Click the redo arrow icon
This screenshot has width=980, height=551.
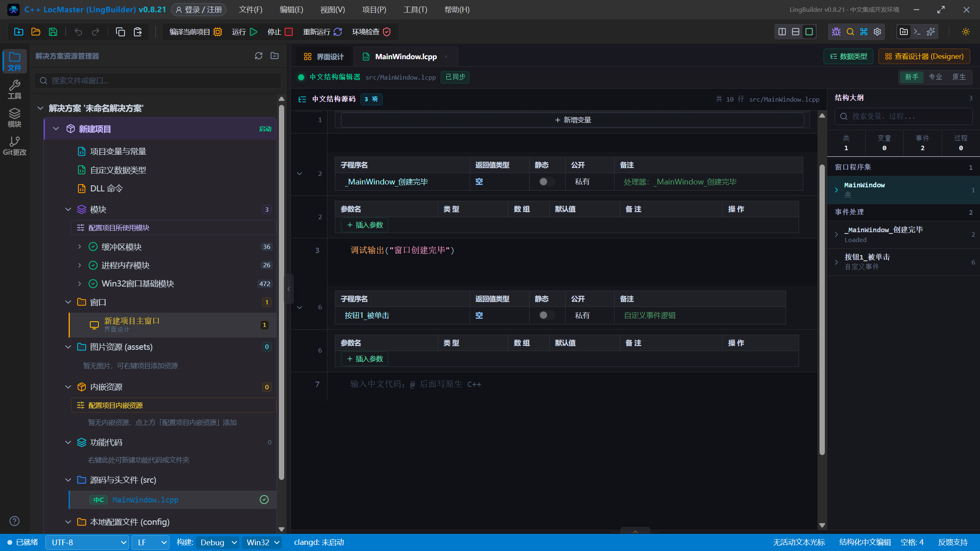tap(96, 32)
